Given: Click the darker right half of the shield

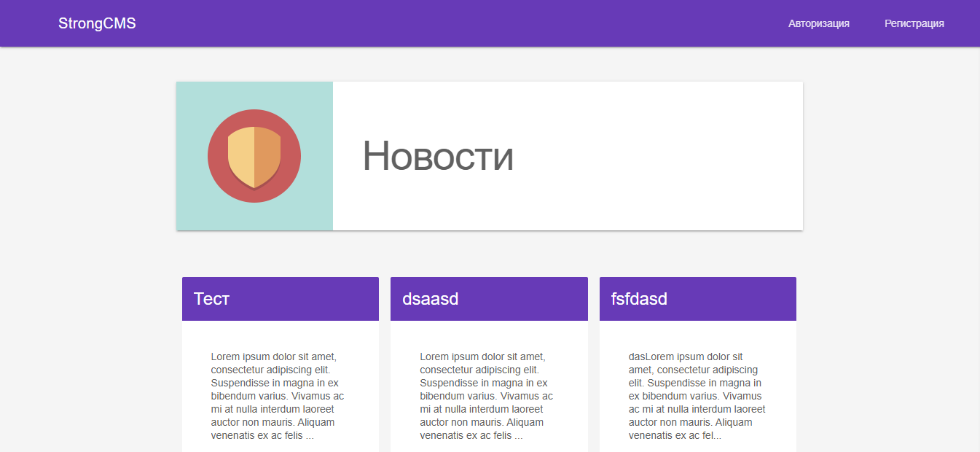Looking at the screenshot, I should [x=267, y=155].
